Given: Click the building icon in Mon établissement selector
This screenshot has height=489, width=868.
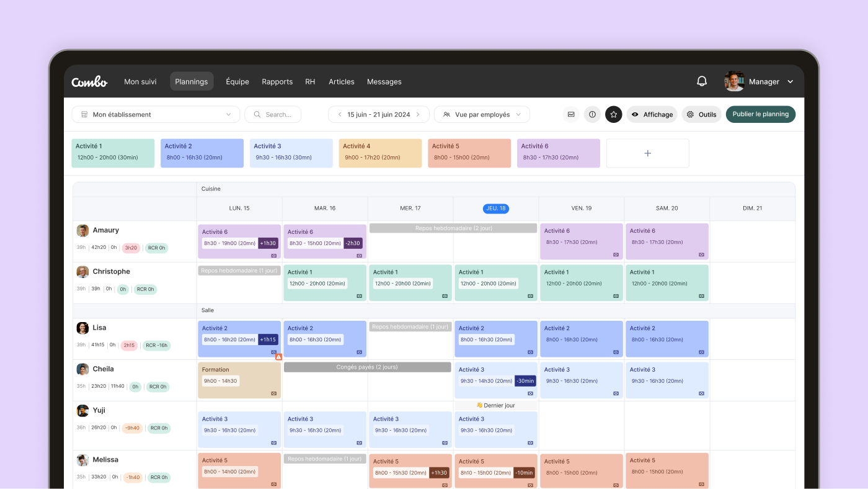Looking at the screenshot, I should tap(84, 114).
